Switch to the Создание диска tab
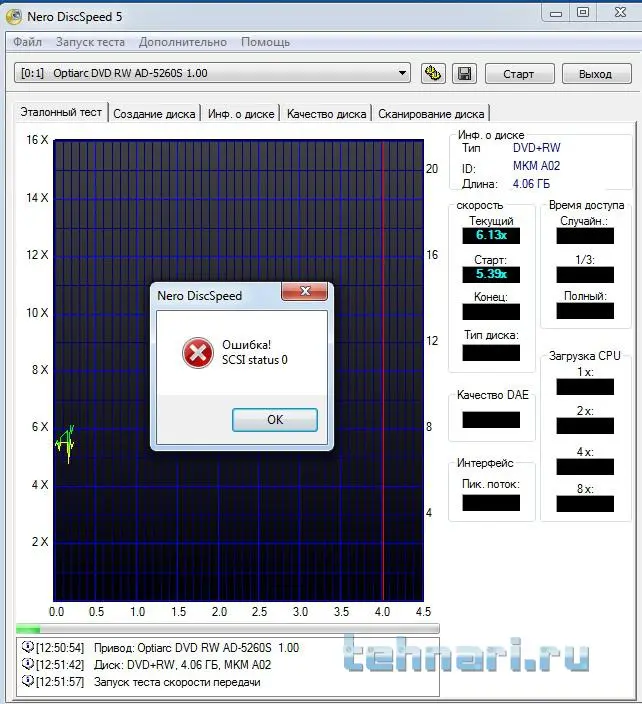Image resolution: width=642 pixels, height=704 pixels. click(154, 114)
